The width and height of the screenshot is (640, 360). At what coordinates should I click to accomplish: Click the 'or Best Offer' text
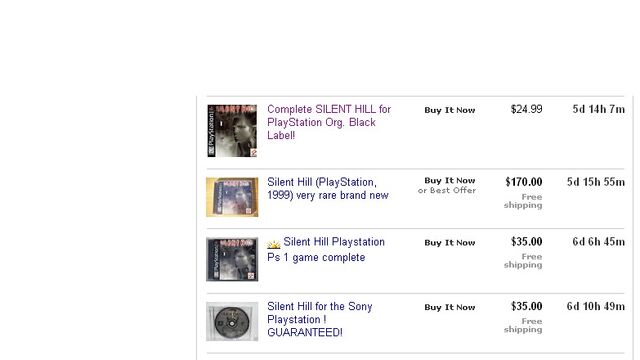click(447, 190)
